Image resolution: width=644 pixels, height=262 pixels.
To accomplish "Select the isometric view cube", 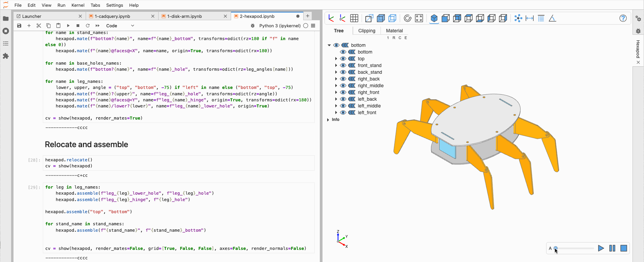I will coord(434,18).
